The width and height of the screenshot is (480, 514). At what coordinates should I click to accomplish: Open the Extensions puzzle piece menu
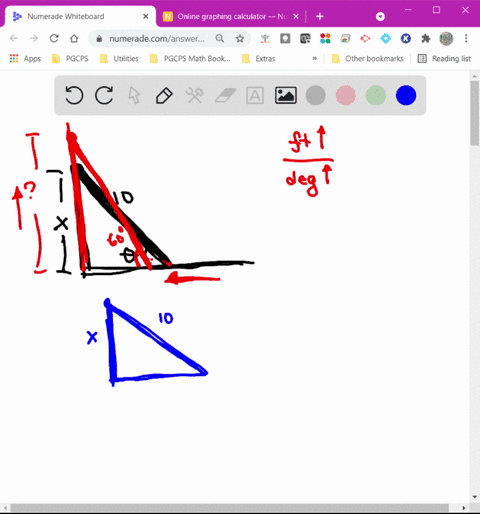[426, 39]
